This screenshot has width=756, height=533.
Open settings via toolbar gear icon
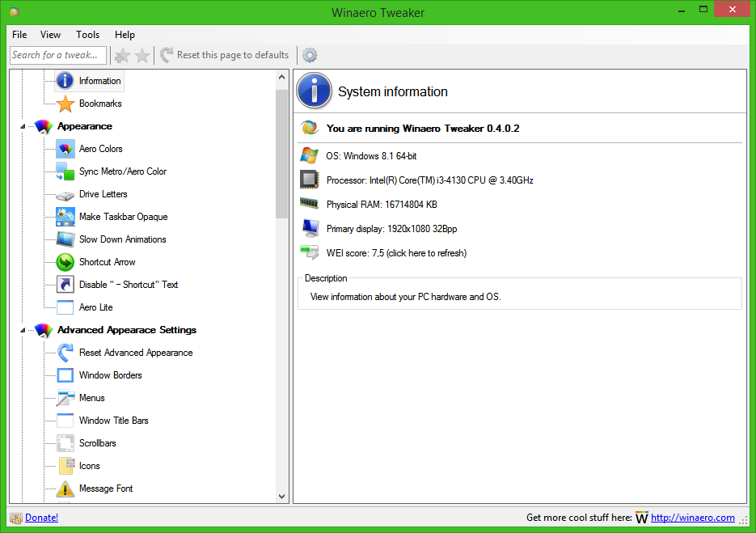[310, 55]
